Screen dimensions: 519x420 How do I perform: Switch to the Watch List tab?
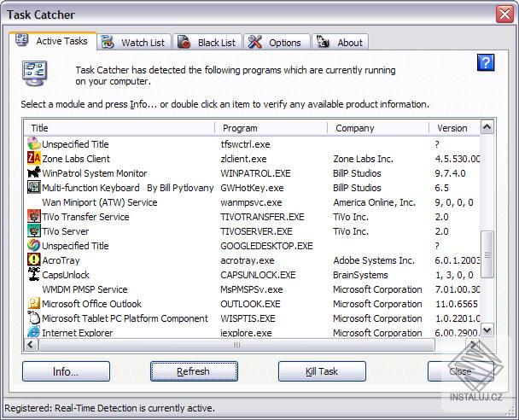click(x=134, y=43)
